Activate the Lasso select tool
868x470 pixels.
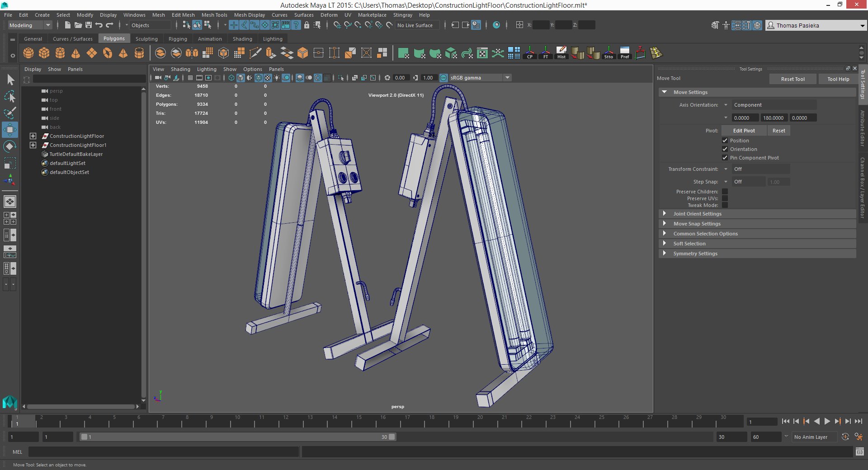click(9, 97)
